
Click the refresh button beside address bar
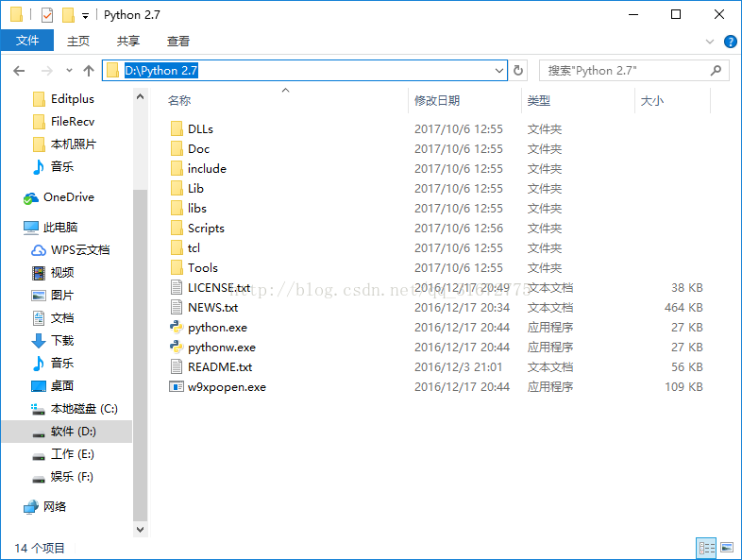tap(518, 71)
